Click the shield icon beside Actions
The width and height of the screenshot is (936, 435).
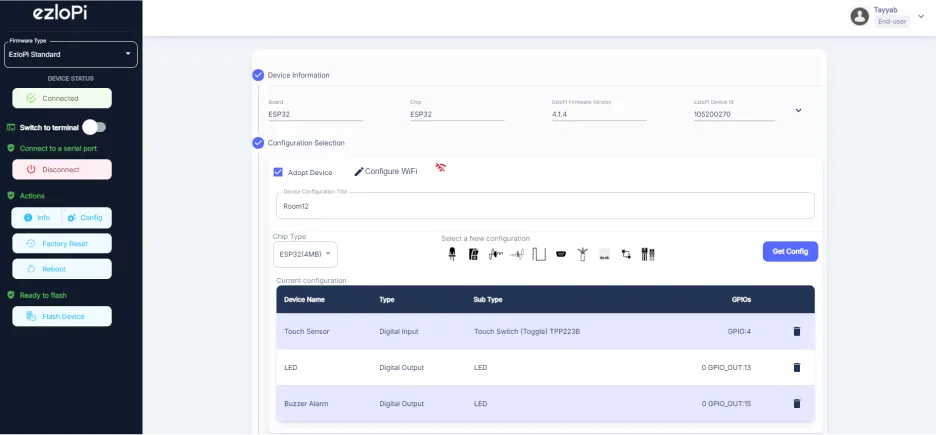click(11, 196)
